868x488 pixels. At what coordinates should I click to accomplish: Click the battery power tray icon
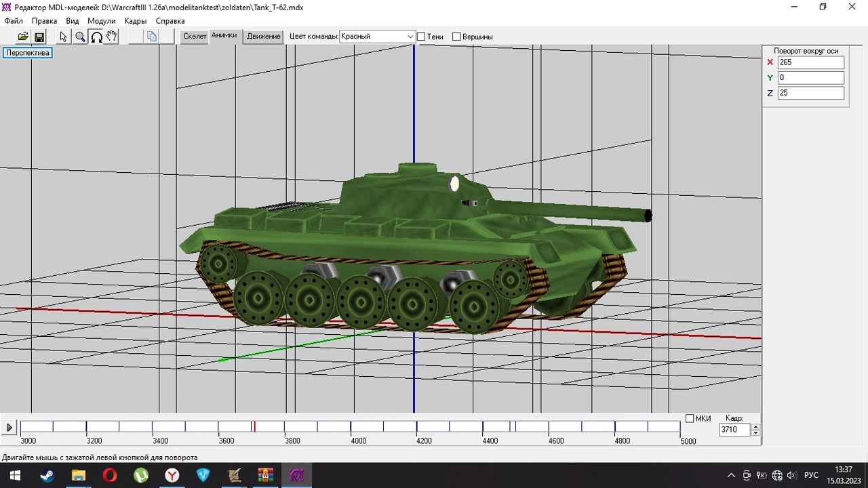pyautogui.click(x=762, y=475)
